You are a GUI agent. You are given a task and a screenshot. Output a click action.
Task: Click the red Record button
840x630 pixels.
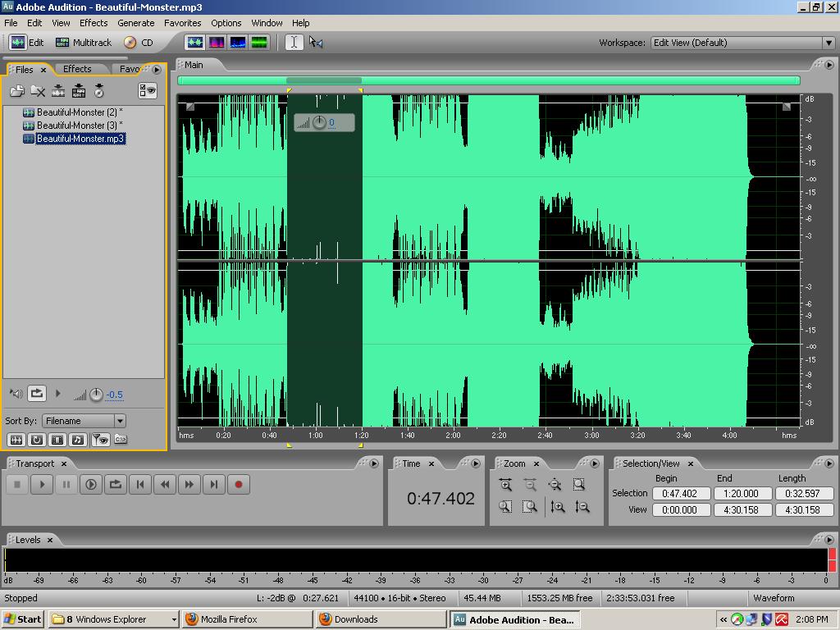click(x=239, y=485)
